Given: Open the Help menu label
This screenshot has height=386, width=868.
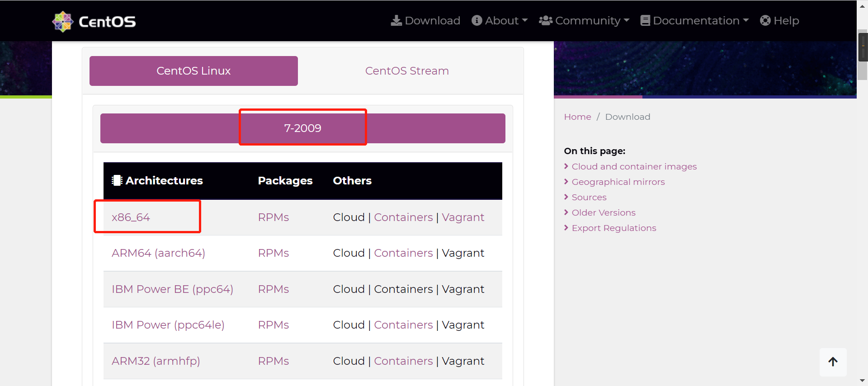Looking at the screenshot, I should [x=786, y=21].
